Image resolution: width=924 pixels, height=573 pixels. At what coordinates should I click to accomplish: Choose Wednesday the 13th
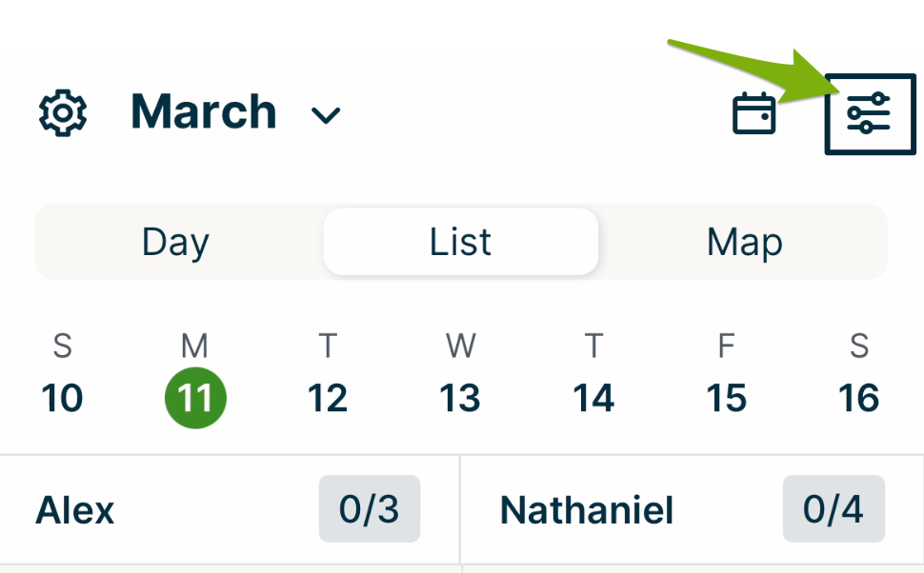pyautogui.click(x=460, y=397)
